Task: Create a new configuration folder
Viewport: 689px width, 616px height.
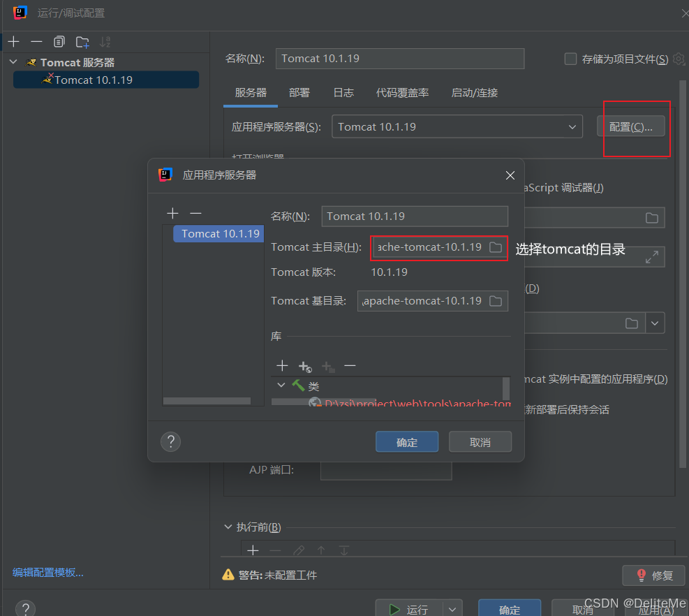Action: click(82, 42)
